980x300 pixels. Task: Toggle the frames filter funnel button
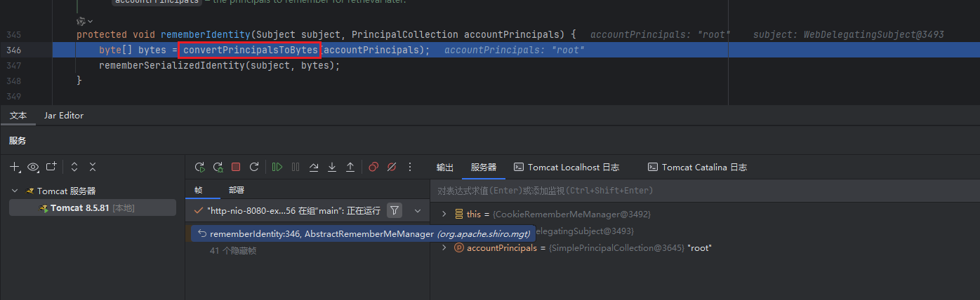pyautogui.click(x=395, y=210)
